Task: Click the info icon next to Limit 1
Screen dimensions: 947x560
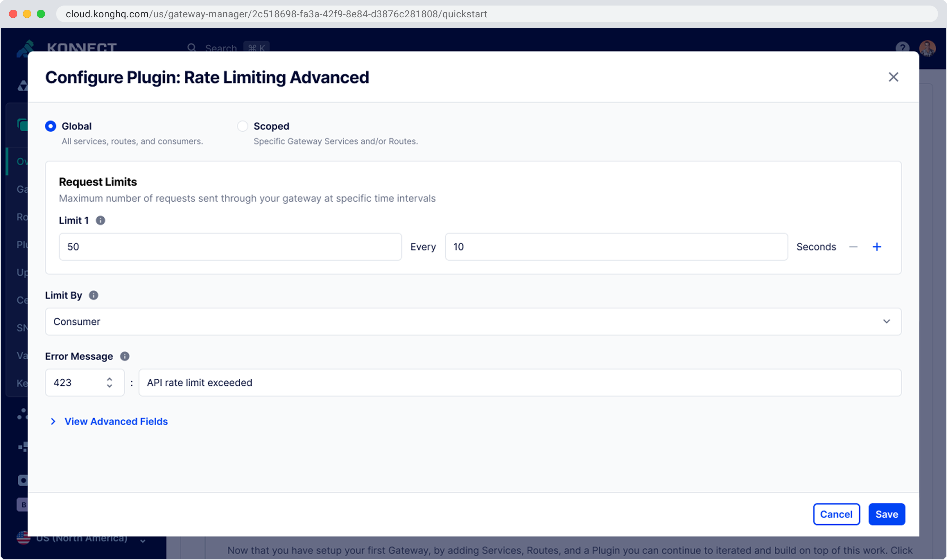Action: (101, 220)
